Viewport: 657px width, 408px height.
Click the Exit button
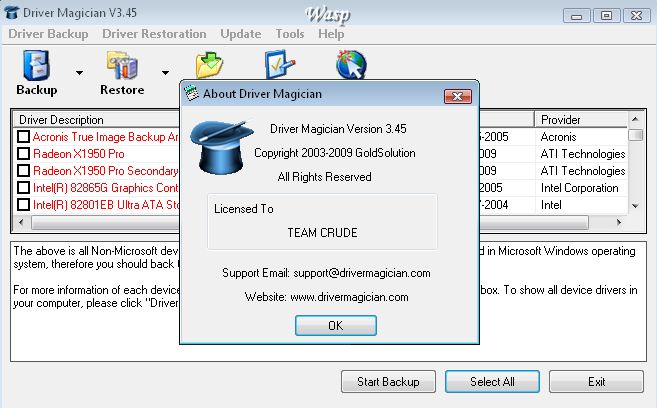[596, 382]
